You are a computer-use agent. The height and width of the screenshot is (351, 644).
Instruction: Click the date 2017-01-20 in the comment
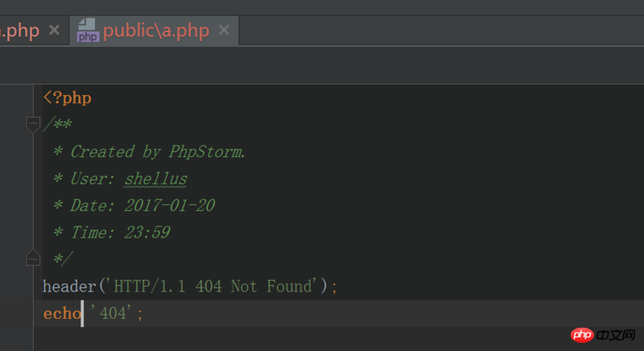click(x=169, y=205)
